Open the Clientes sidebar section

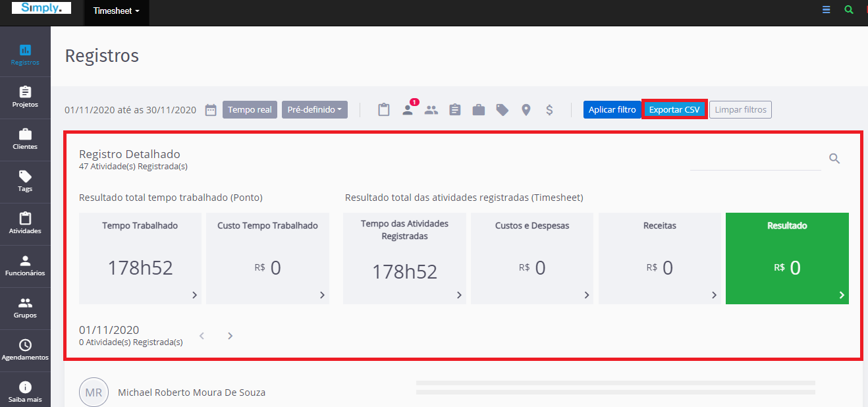click(25, 140)
